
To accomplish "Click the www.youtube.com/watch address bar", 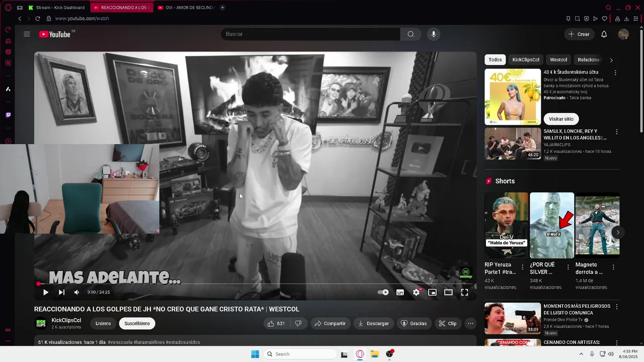I will (82, 19).
